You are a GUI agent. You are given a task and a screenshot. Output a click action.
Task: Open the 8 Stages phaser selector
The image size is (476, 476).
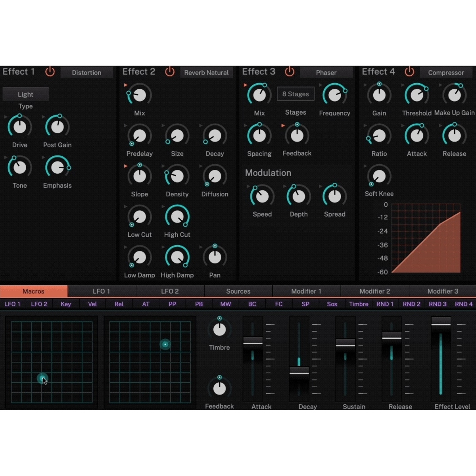click(x=296, y=94)
